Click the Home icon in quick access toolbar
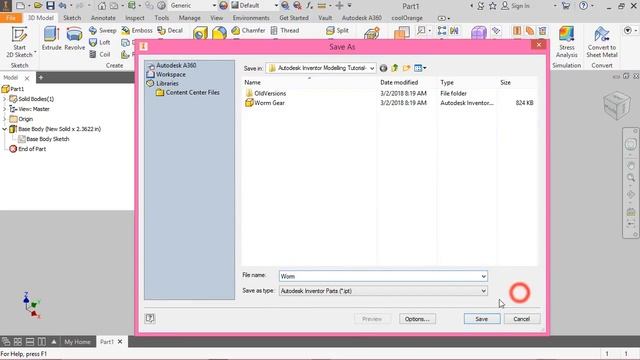 [102, 6]
